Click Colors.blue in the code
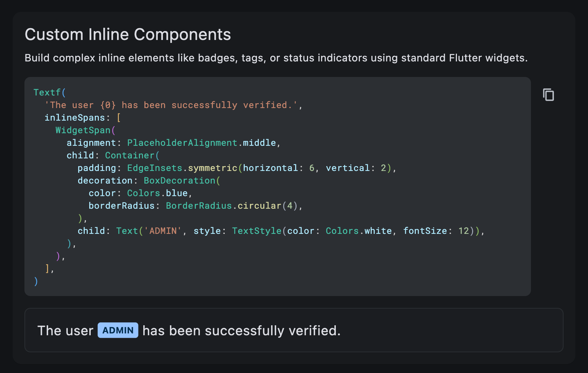The width and height of the screenshot is (588, 373). pos(157,193)
